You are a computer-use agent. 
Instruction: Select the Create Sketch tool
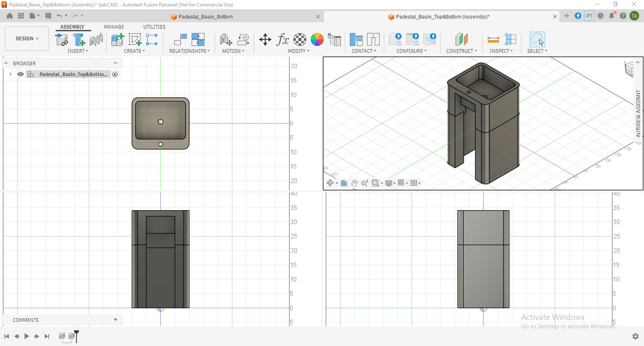pyautogui.click(x=135, y=39)
